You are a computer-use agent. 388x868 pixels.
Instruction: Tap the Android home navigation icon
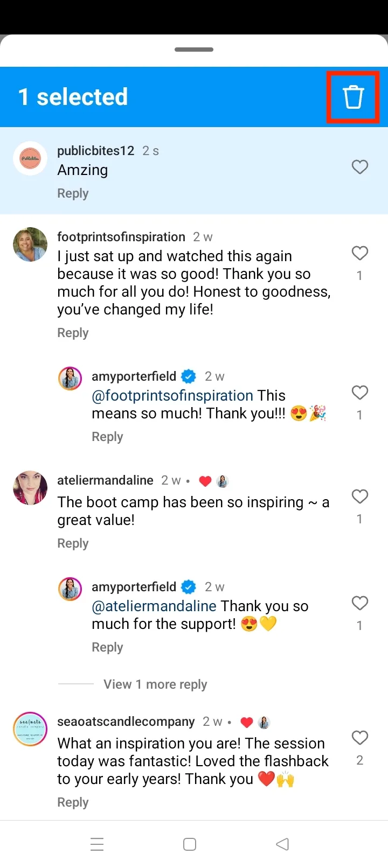click(x=190, y=844)
